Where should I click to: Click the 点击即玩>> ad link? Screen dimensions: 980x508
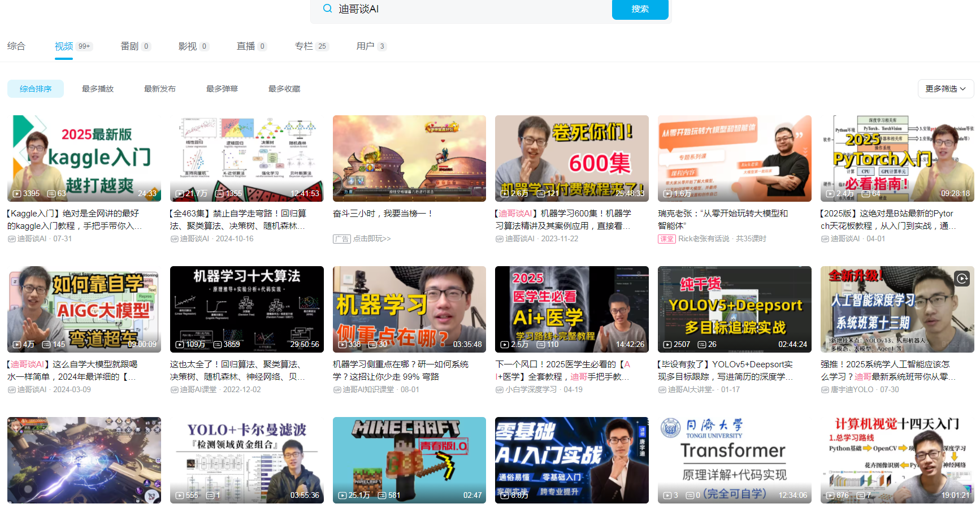[x=372, y=239]
